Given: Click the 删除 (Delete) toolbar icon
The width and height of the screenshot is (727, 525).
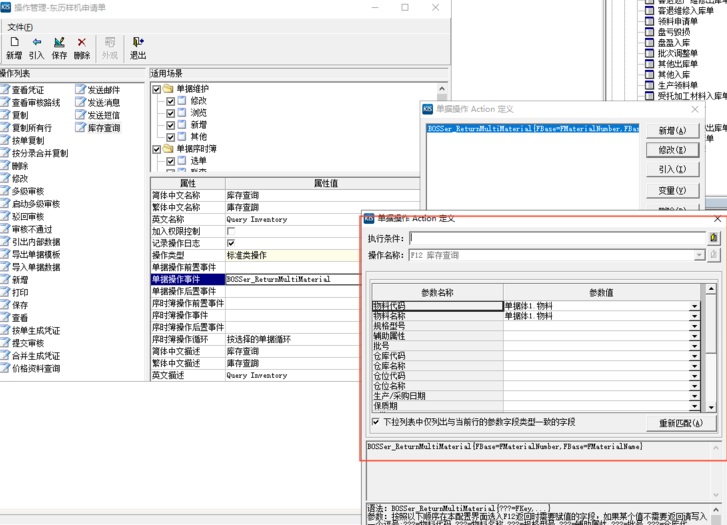Looking at the screenshot, I should pyautogui.click(x=82, y=47).
